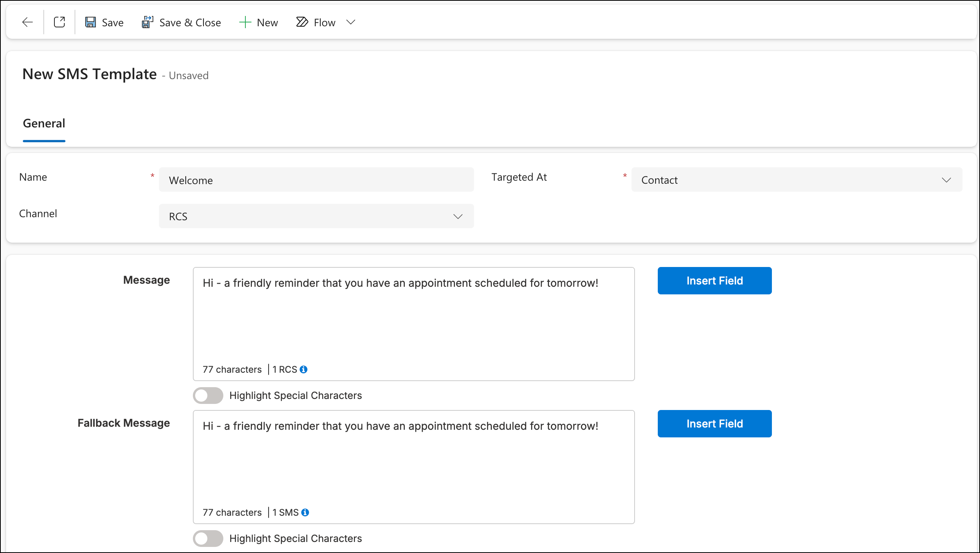Toggle Highlight Special Characters under Fallback Message
This screenshot has width=980, height=553.
(x=208, y=539)
